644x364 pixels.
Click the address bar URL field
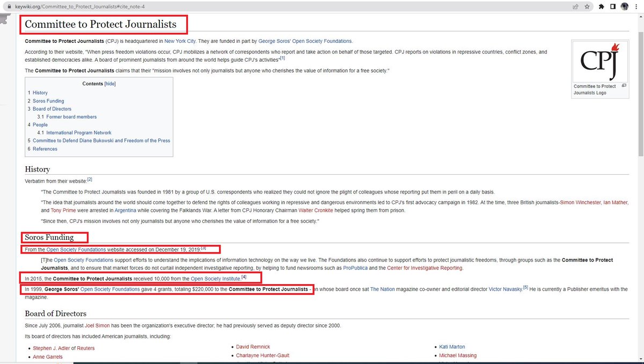coord(290,6)
